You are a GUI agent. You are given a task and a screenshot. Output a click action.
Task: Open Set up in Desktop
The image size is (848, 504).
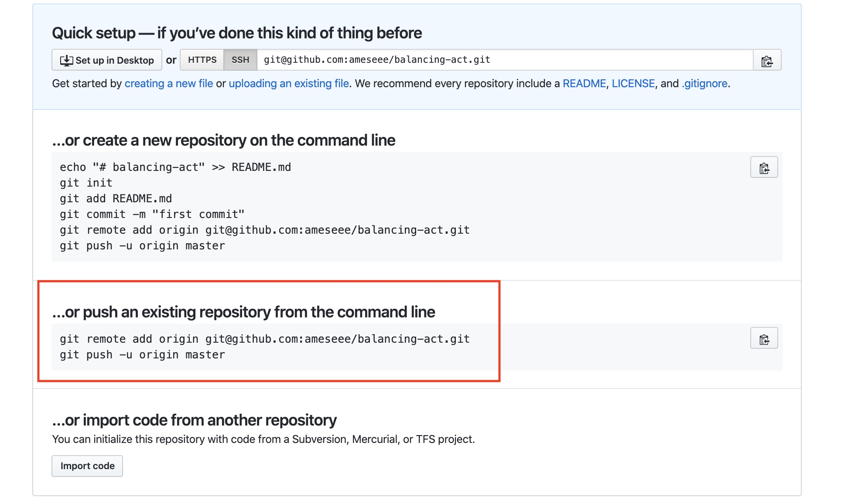[x=107, y=60]
